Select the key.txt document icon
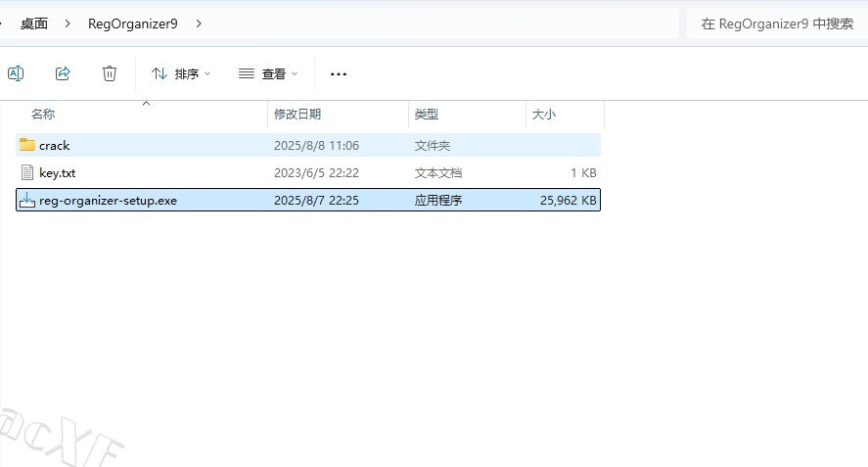 27,173
